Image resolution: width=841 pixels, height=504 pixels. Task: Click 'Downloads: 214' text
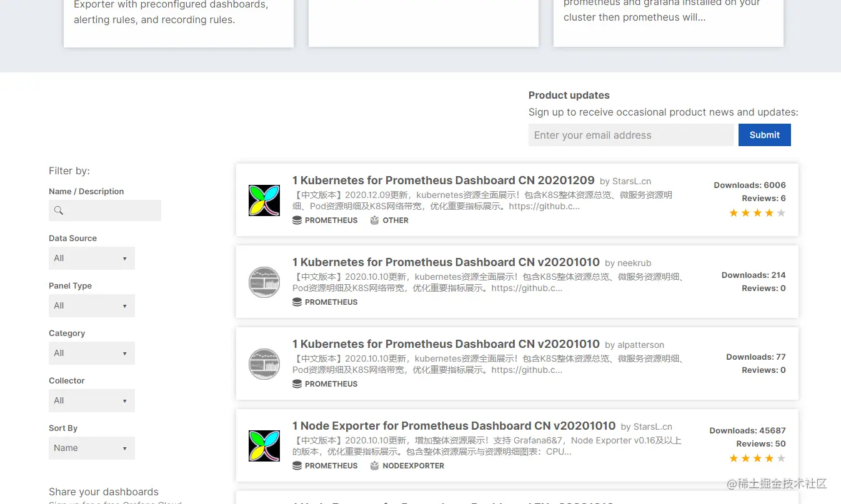[x=754, y=275]
